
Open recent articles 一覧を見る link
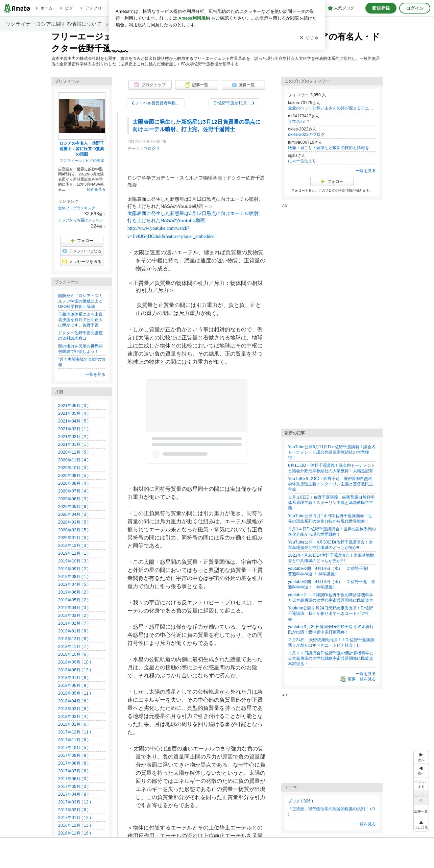coord(366,674)
